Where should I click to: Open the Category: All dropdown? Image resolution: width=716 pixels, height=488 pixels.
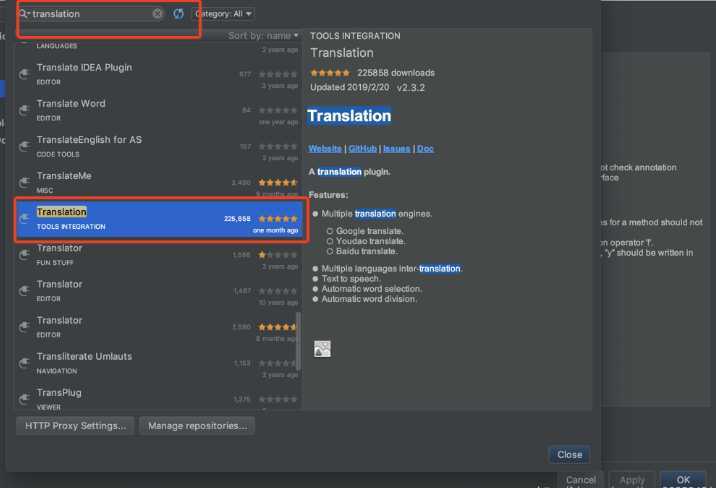click(x=223, y=14)
